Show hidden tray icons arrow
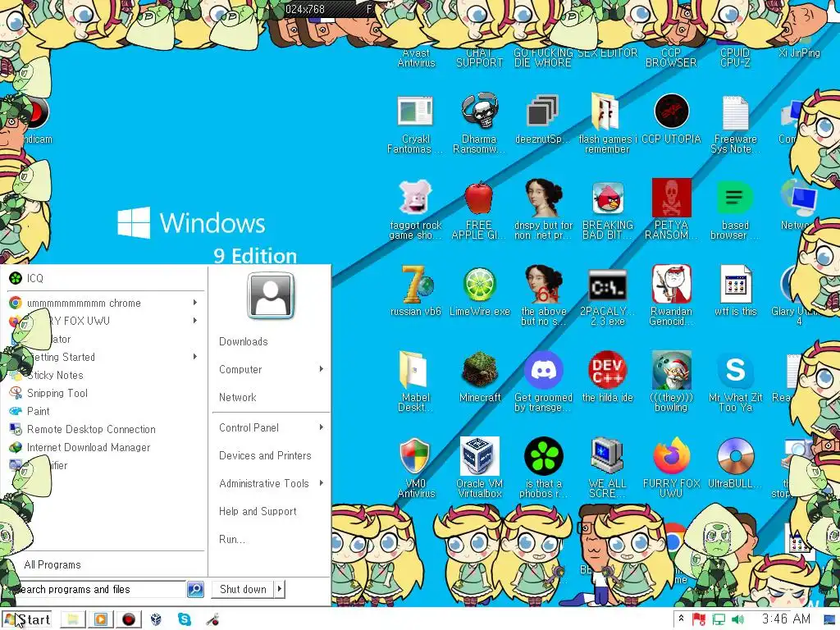Screen dimensions: 840x630 pyautogui.click(x=681, y=619)
